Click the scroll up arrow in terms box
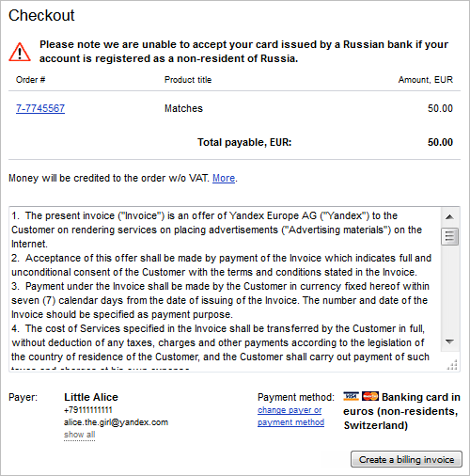The height and width of the screenshot is (476, 470). (450, 216)
